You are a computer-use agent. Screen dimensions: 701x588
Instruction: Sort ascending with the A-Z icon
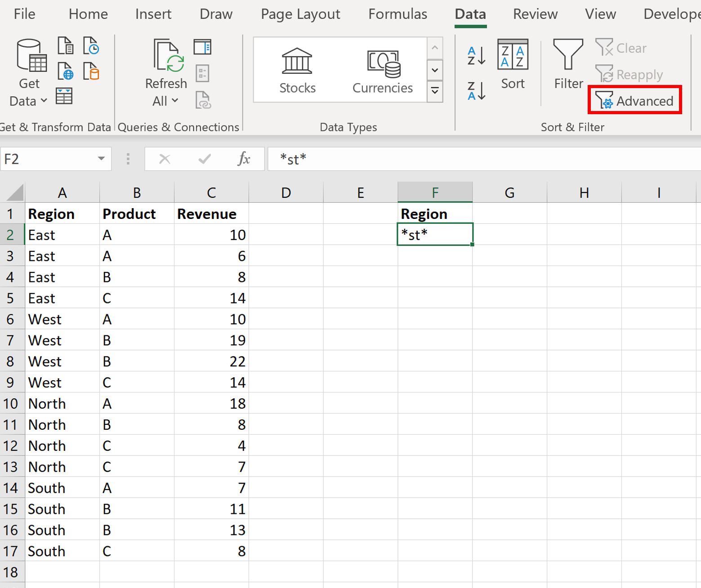pos(475,54)
